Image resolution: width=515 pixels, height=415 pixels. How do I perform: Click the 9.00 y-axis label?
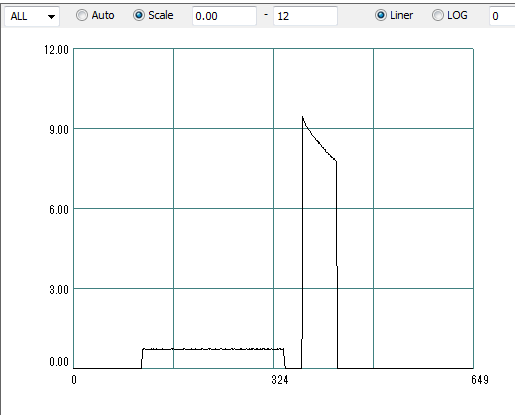click(59, 130)
